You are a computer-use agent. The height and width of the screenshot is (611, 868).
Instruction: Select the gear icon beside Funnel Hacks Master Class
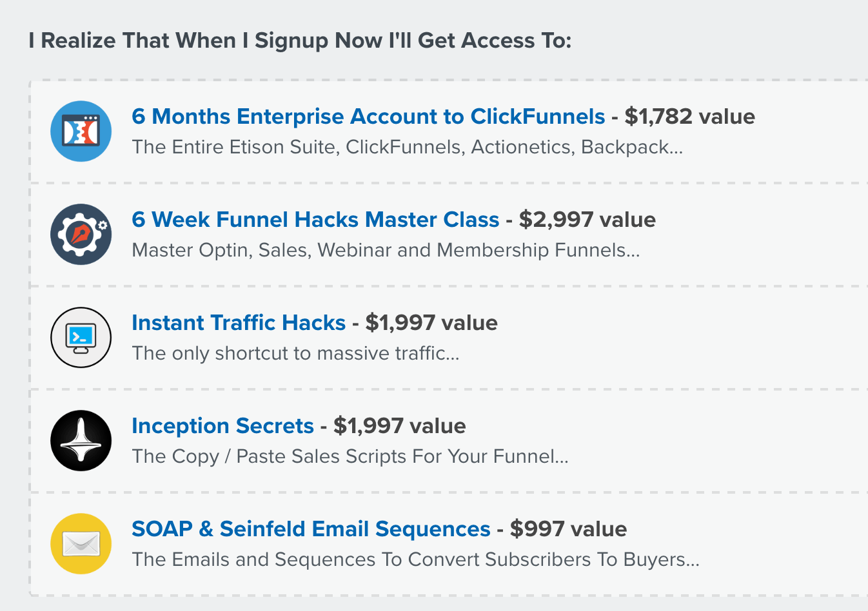tap(81, 234)
